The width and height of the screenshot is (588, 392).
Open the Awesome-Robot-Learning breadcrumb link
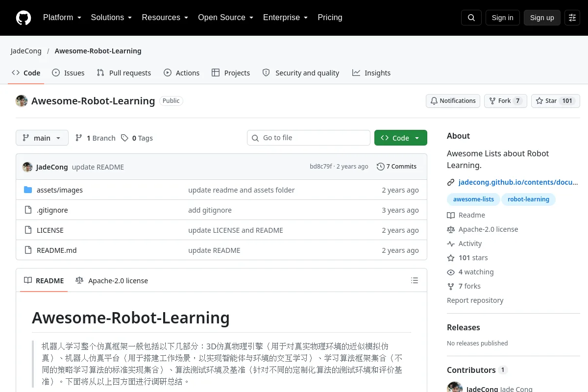click(x=98, y=51)
